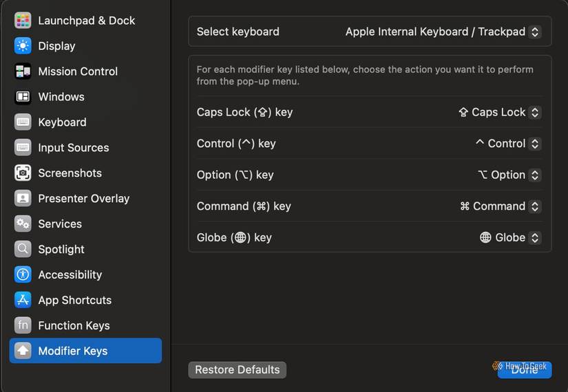This screenshot has width=568, height=392.
Task: Click the Spotlight magnifier icon
Action: coord(23,249)
